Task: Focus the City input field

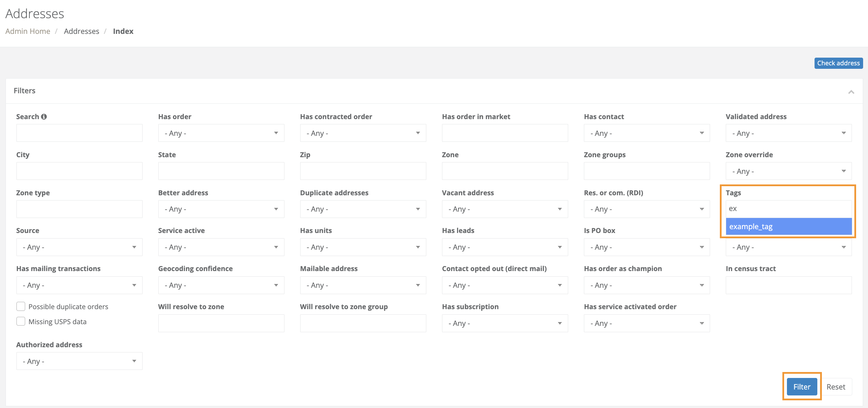Action: (x=79, y=171)
